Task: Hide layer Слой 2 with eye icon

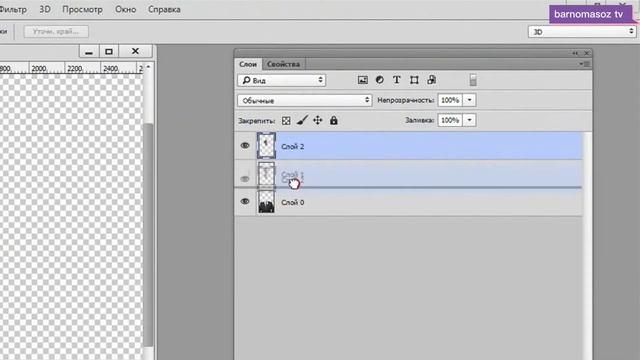Action: 245,145
